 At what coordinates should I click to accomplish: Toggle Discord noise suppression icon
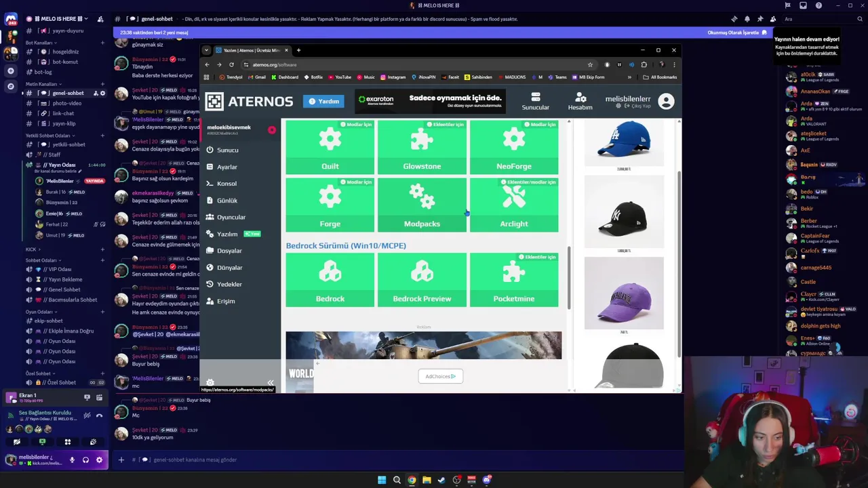(87, 415)
